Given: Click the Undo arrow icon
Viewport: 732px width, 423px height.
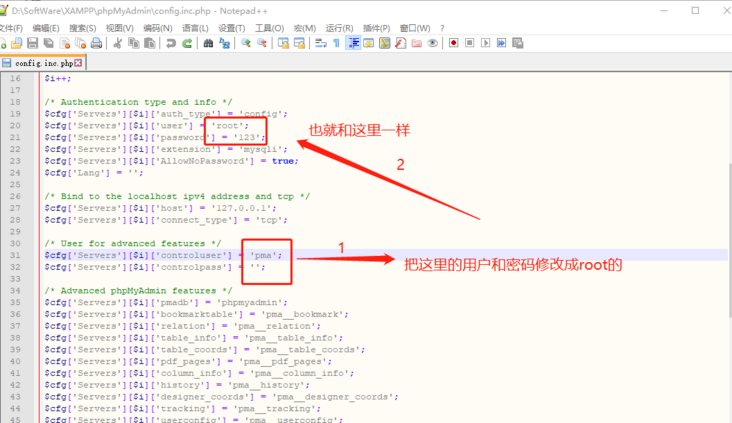Looking at the screenshot, I should pyautogui.click(x=171, y=43).
